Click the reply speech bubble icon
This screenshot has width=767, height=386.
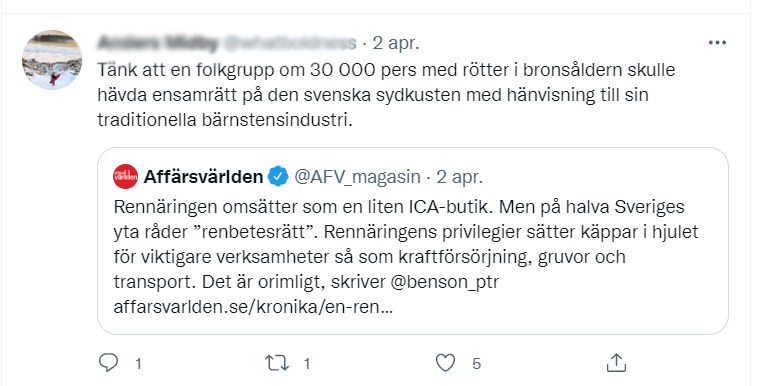coord(108,363)
